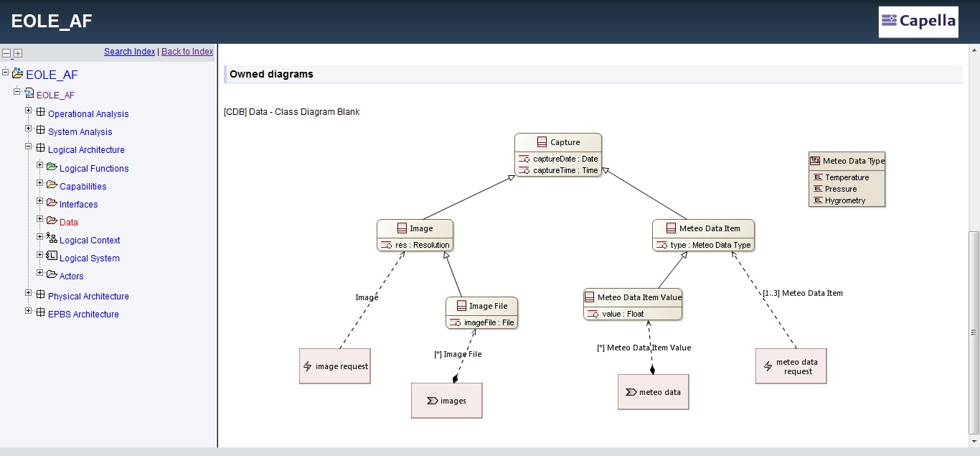
Task: Click the captureTime : Time attribute
Action: tap(559, 170)
